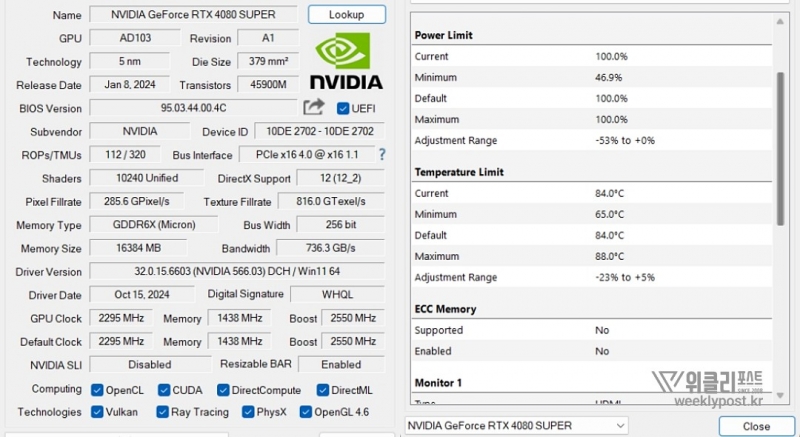Click the Memory Size 16384 MB value
The image size is (800, 437).
tap(138, 248)
